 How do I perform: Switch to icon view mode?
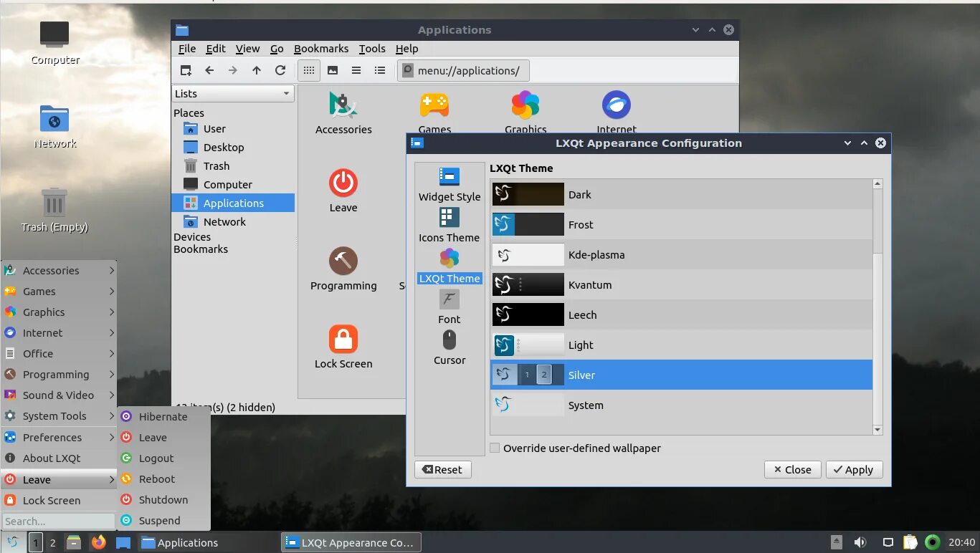[309, 70]
